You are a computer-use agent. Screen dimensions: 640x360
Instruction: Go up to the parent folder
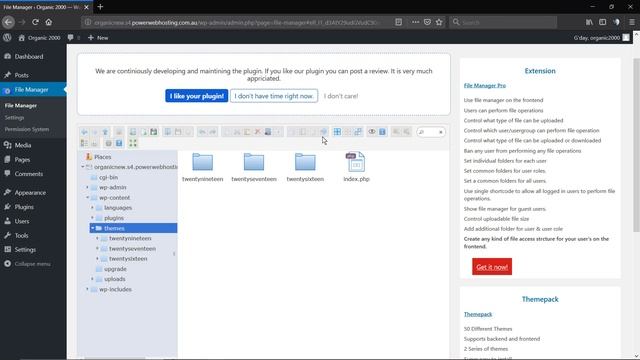point(105,132)
